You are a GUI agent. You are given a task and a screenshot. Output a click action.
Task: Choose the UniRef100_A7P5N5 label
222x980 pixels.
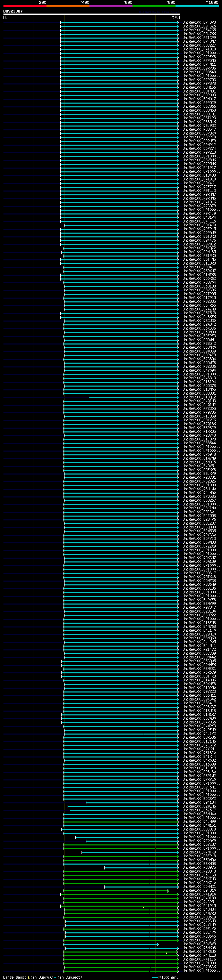[199, 60]
